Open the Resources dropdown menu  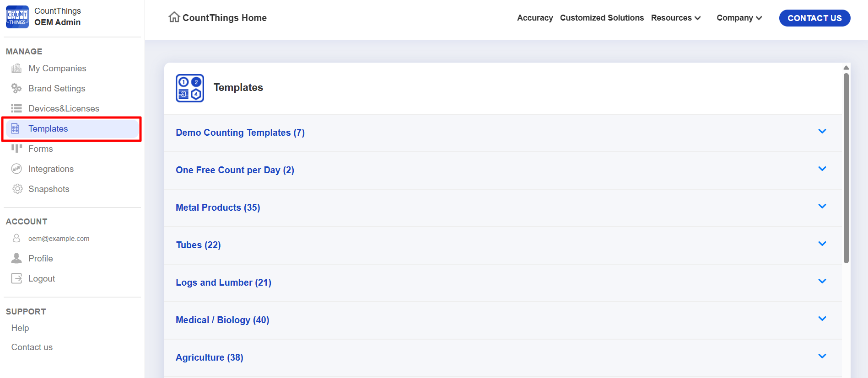pos(675,18)
